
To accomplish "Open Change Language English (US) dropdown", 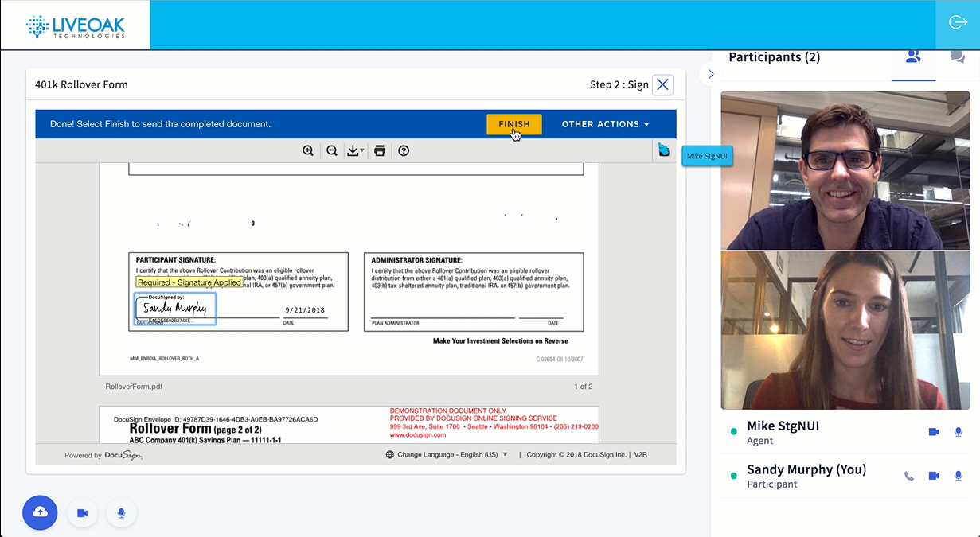I will click(x=447, y=455).
